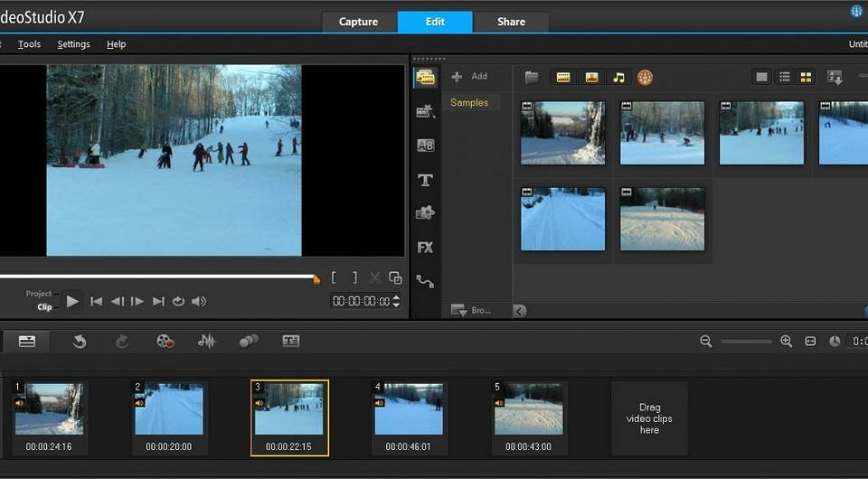Click the timeline zoom slider
The height and width of the screenshot is (479, 868).
[x=746, y=342]
